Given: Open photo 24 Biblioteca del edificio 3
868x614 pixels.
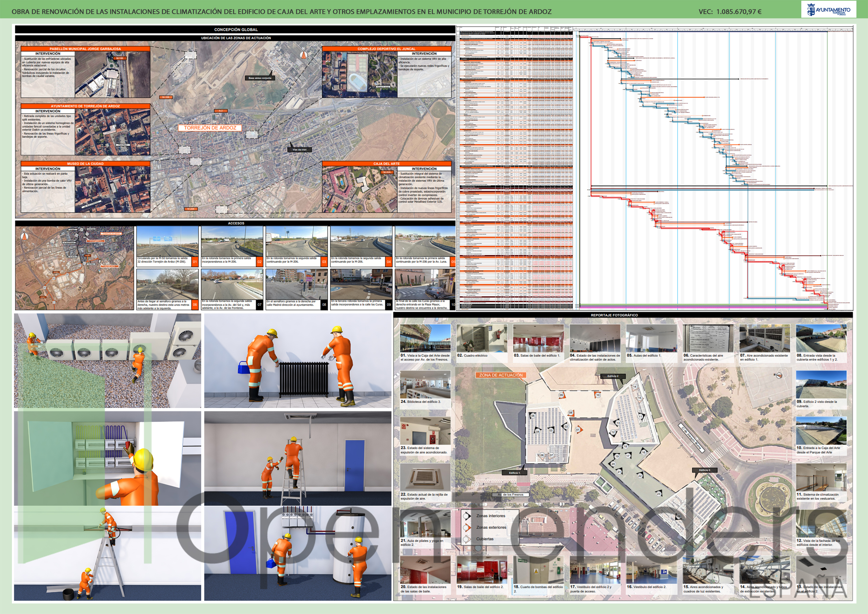Looking at the screenshot, I should (x=425, y=384).
